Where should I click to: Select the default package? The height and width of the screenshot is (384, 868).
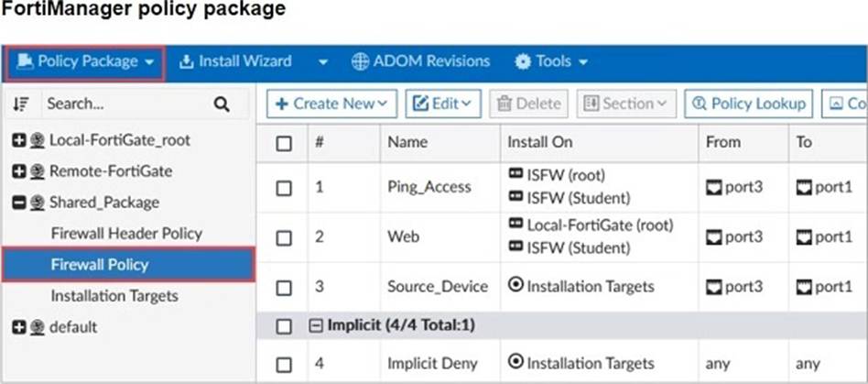(73, 327)
